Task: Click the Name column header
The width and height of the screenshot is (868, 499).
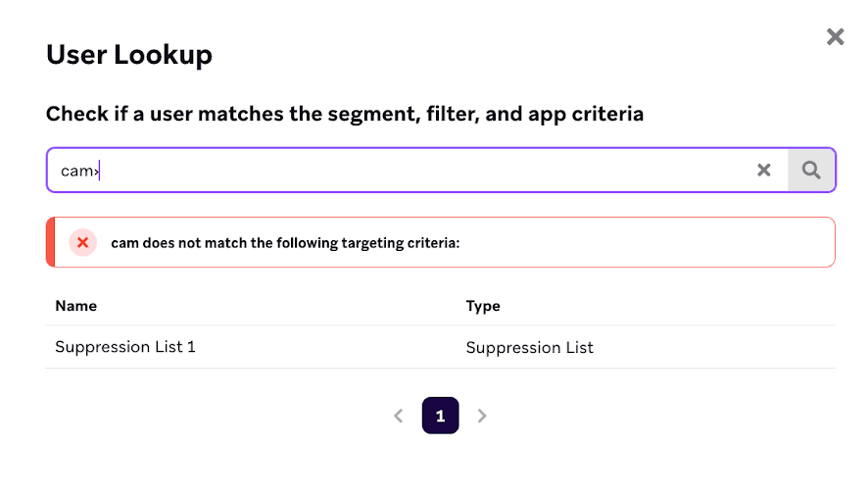Action: [x=76, y=306]
